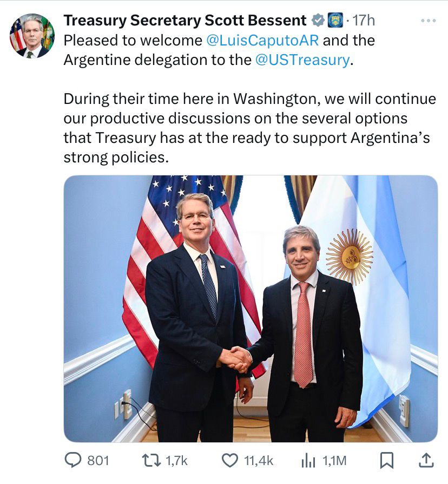This screenshot has height=484, width=448.
Task: Click the 1,7k reposts count
Action: coord(176,461)
